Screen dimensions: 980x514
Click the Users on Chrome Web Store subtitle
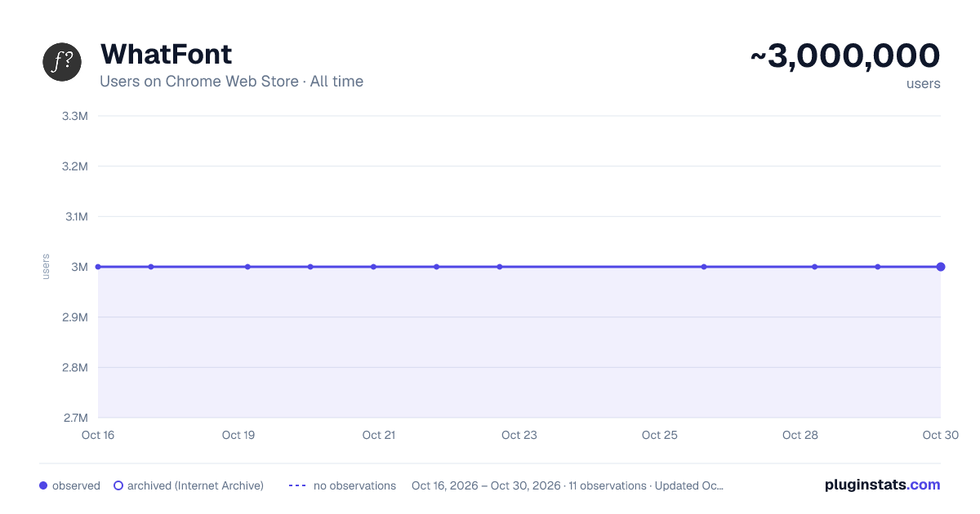click(231, 82)
